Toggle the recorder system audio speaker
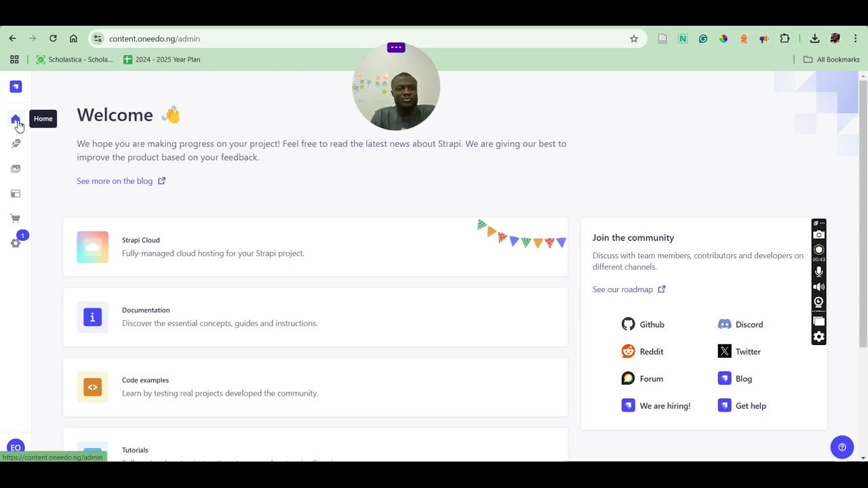 pos(819,287)
